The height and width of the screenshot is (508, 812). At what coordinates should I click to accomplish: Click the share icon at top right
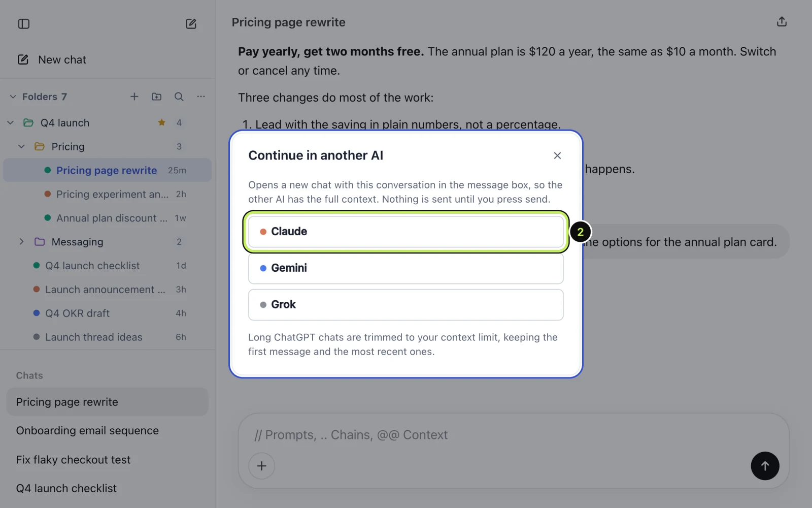coord(782,22)
